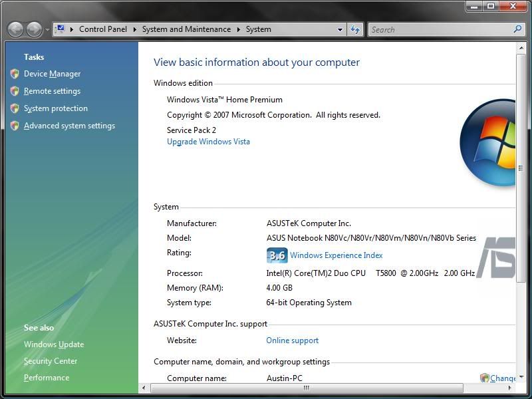Click the Forward navigation arrow button
This screenshot has height=399, width=532.
click(x=35, y=29)
